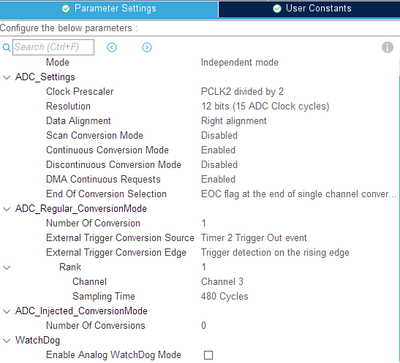Image resolution: width=400 pixels, height=363 pixels.
Task: Focus the Search (Ctrl+F) field
Action: click(x=53, y=47)
